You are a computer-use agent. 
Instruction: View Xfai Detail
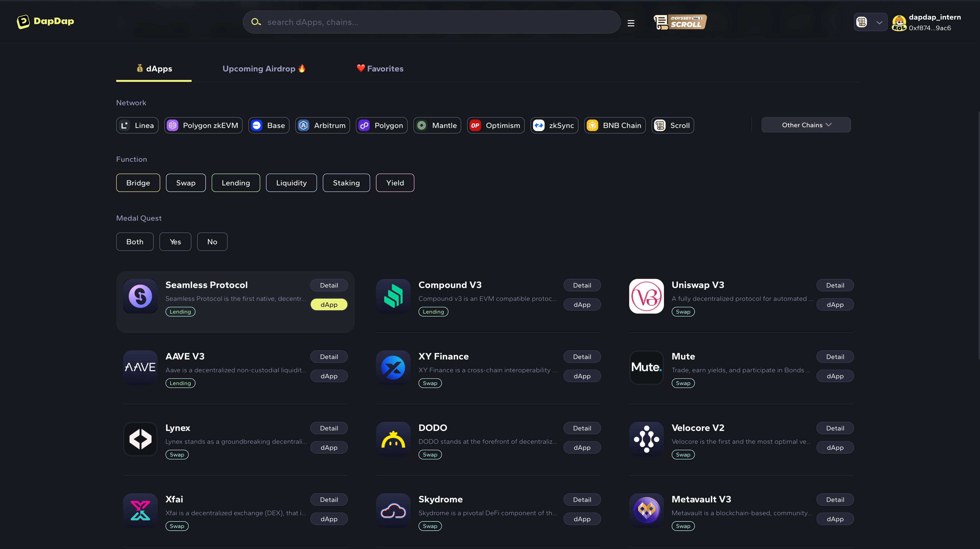[329, 500]
